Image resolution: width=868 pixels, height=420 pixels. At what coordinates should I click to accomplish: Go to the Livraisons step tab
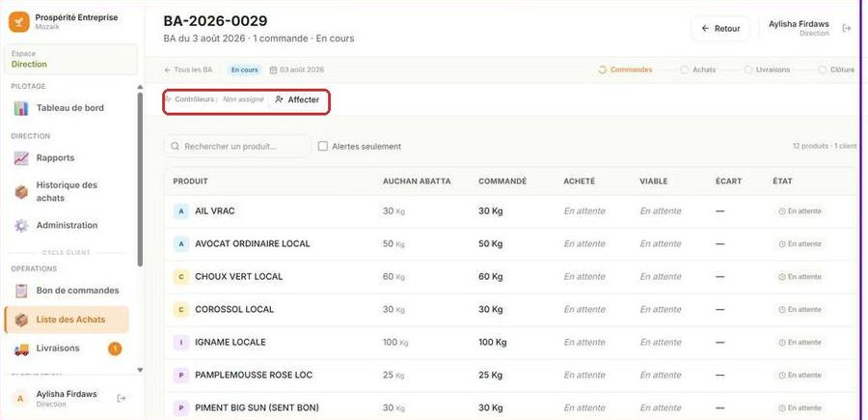tap(767, 70)
